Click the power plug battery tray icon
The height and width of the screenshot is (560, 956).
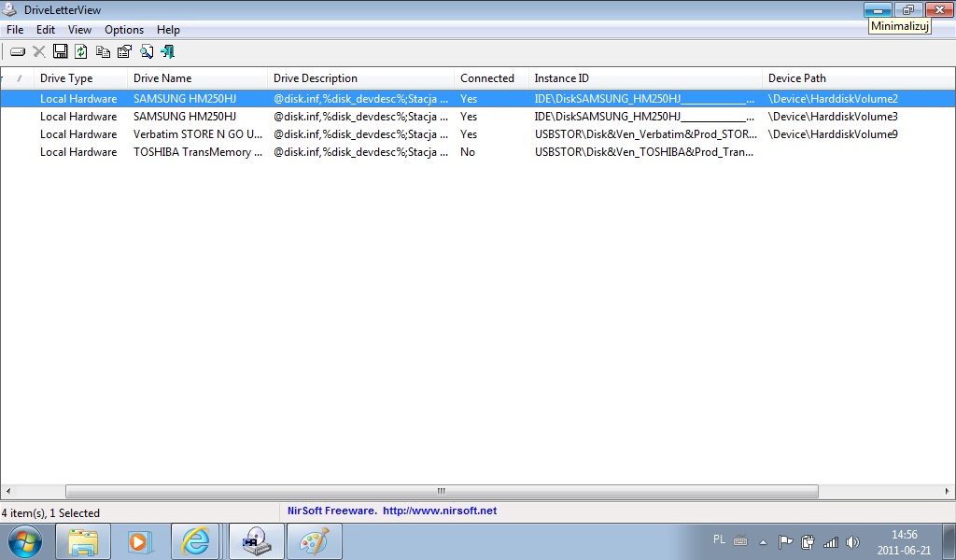(x=808, y=541)
